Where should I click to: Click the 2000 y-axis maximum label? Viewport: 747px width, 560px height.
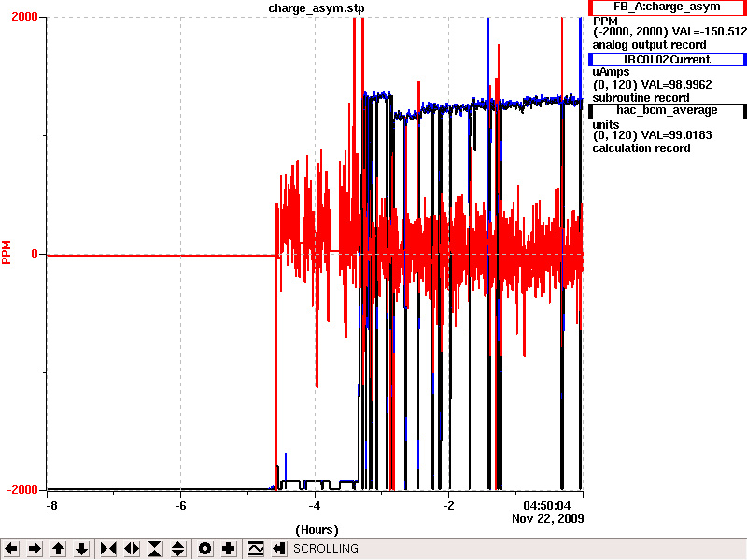tap(24, 17)
